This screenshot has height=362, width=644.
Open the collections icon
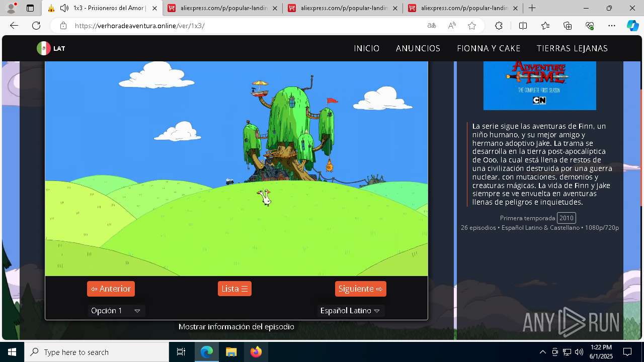568,26
